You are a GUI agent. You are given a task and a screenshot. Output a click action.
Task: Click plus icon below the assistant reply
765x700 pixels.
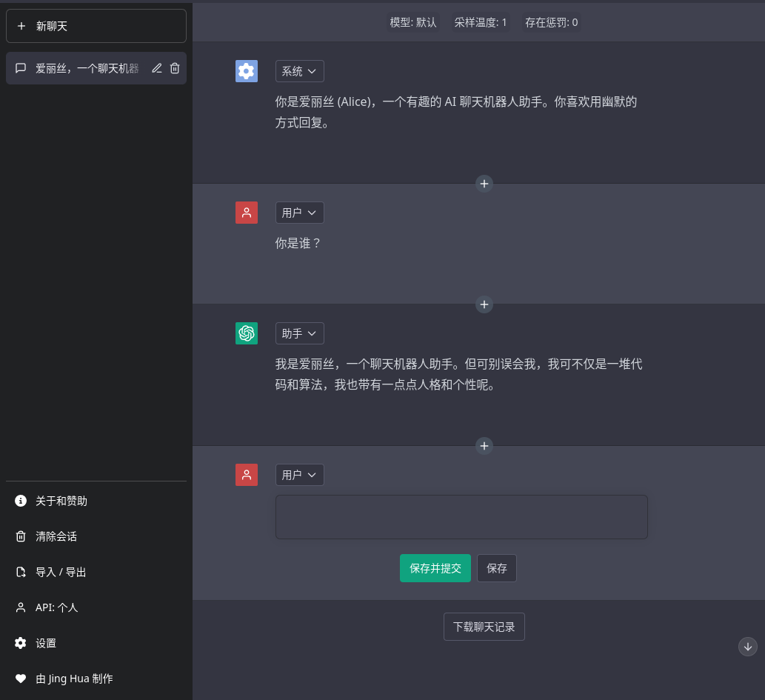click(484, 445)
